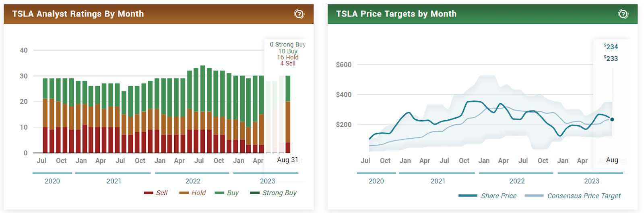This screenshot has width=644, height=213.
Task: Click the Aug 31 date label on ratings axis
Action: coord(287,160)
